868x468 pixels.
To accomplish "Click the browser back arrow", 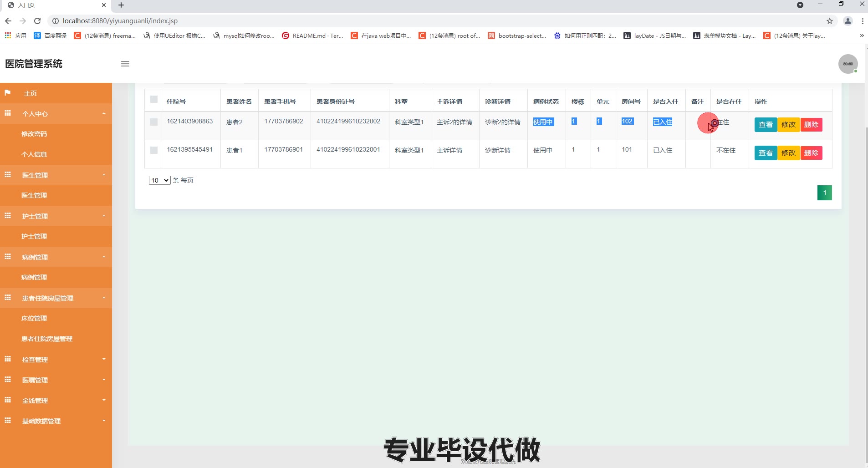I will point(8,21).
